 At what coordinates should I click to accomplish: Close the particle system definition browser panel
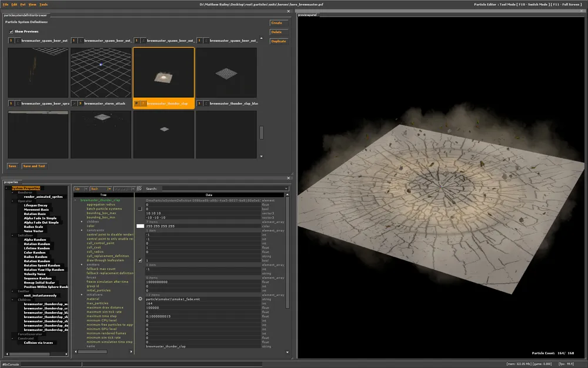[288, 11]
